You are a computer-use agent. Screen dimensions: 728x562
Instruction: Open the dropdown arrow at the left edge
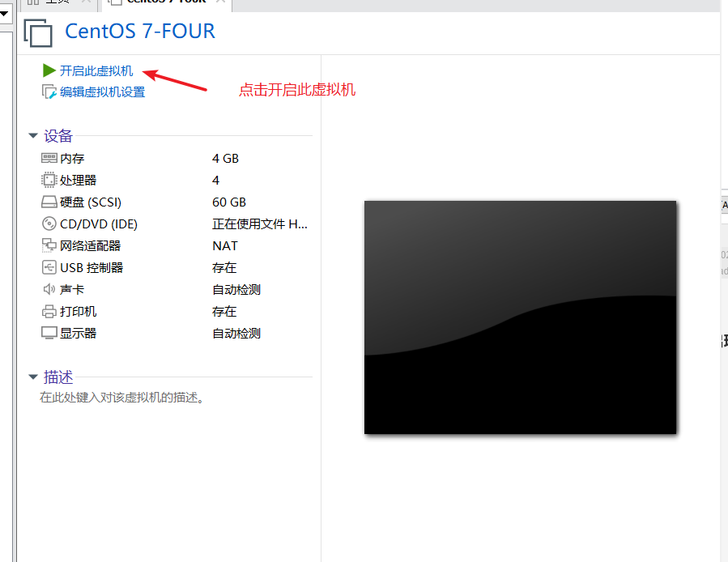5,14
